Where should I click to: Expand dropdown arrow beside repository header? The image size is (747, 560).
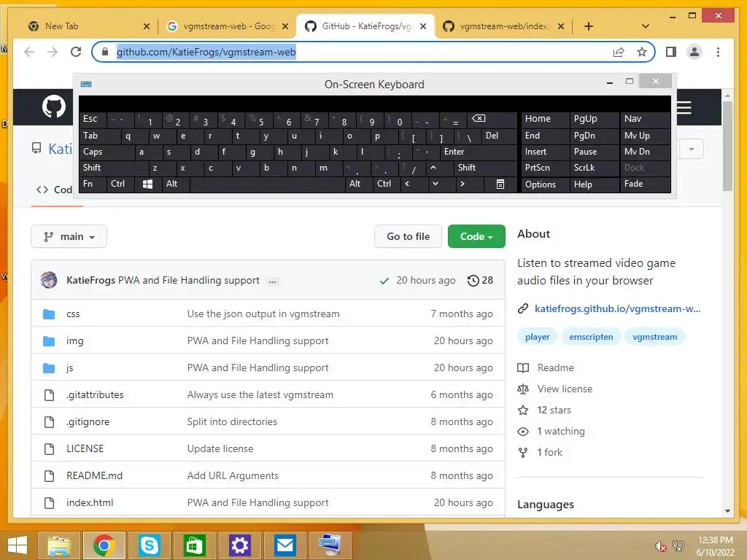pos(692,149)
